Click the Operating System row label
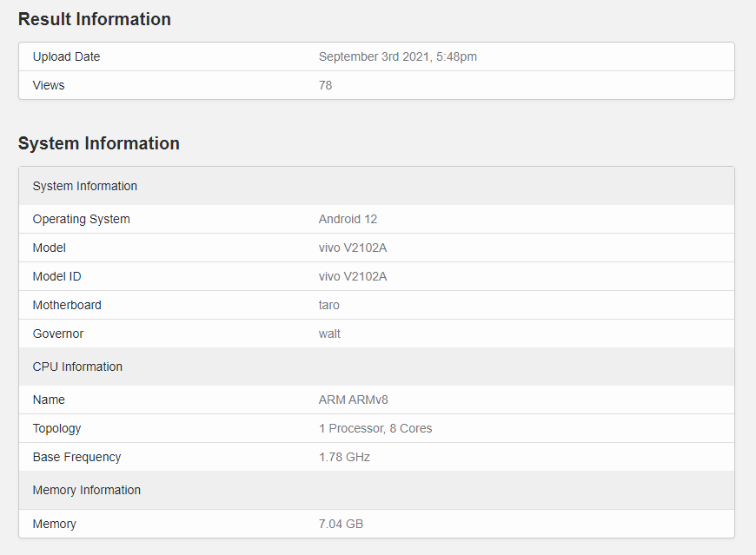Screen dimensions: 756x555 [x=82, y=219]
